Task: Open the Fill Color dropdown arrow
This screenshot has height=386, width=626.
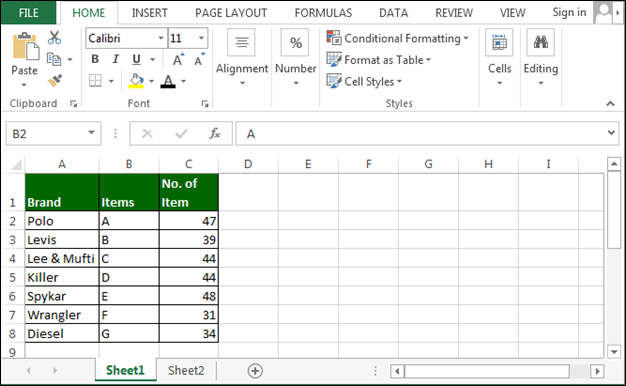Action: click(151, 81)
